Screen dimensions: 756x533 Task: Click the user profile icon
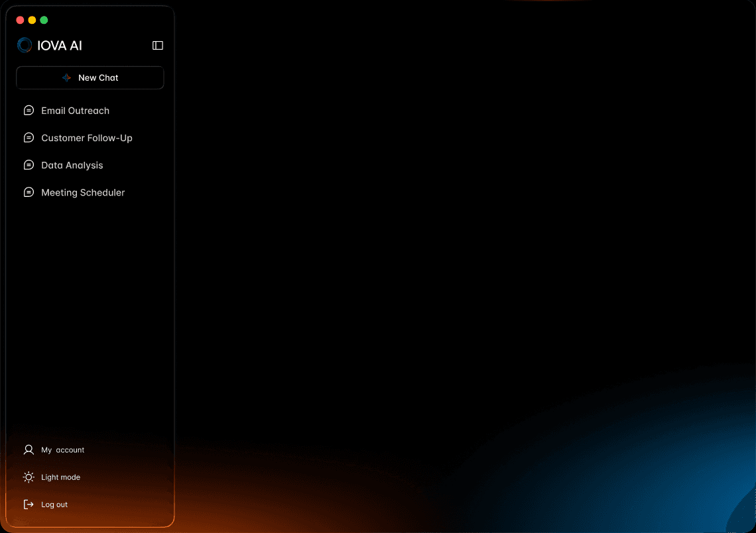29,449
